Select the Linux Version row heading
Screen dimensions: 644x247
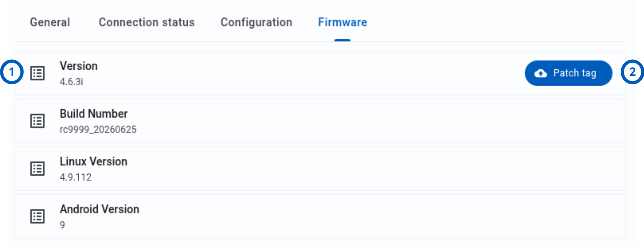click(x=93, y=162)
